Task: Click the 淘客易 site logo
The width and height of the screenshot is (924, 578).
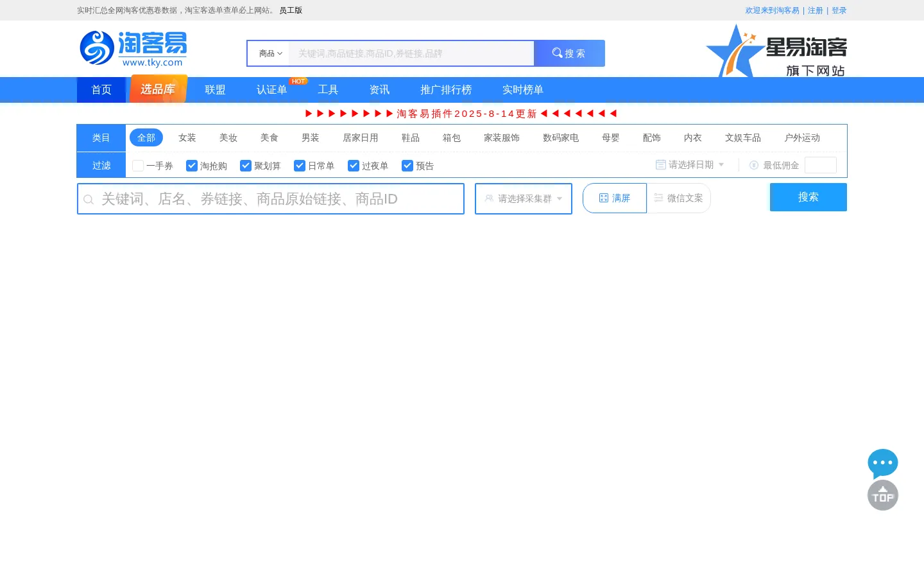Action: (x=133, y=48)
